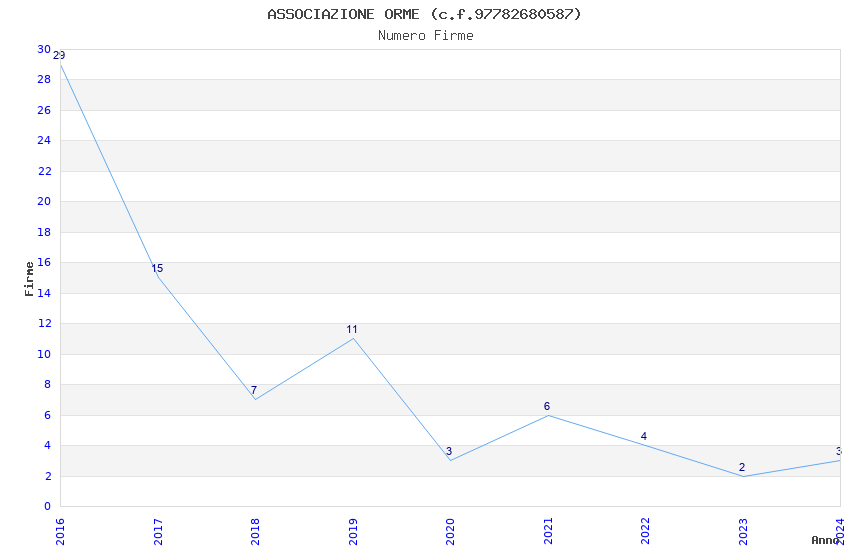The height and width of the screenshot is (550, 850).
Task: Click the y-axis tick label 18
Action: coord(44,232)
